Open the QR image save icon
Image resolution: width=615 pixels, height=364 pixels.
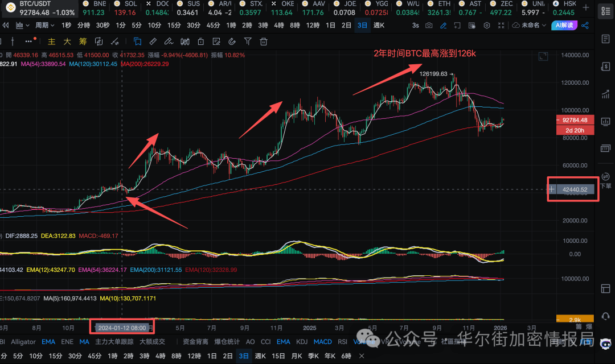coord(472,26)
